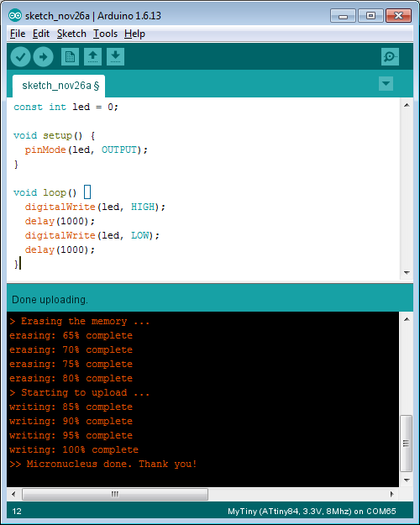Image resolution: width=420 pixels, height=525 pixels.
Task: Click 'writing: 90% complete' console line
Action: (71, 421)
